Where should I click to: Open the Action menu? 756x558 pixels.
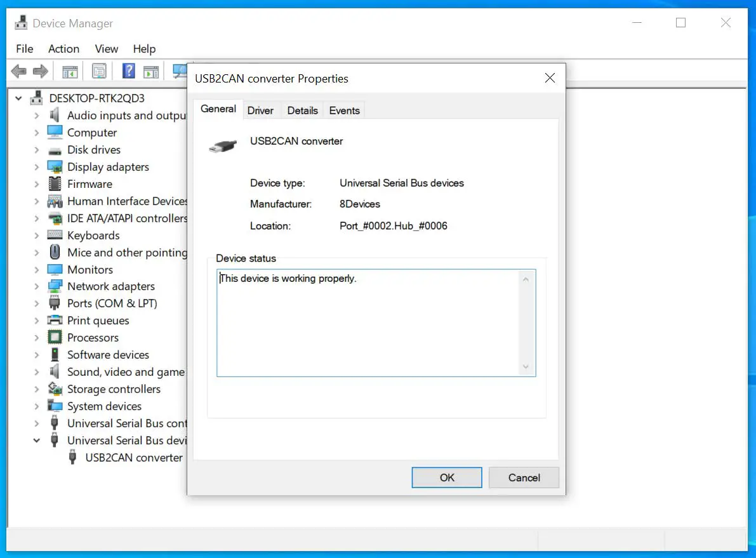coord(63,49)
